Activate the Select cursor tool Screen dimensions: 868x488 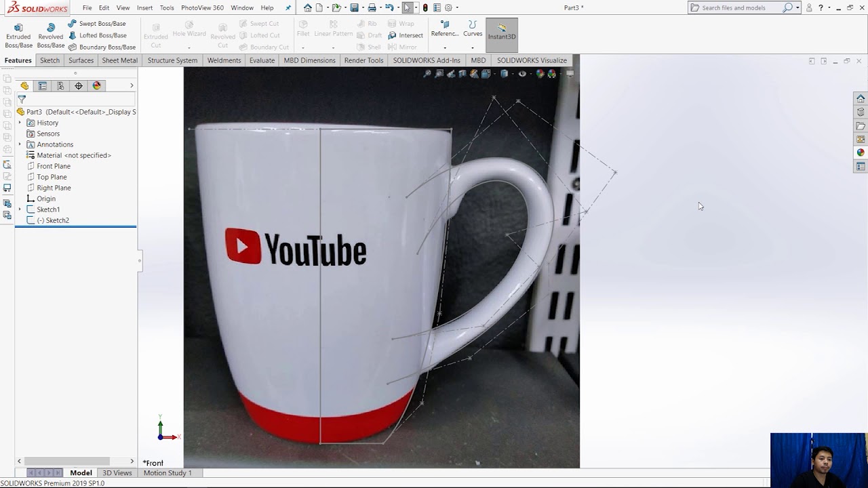pyautogui.click(x=407, y=7)
